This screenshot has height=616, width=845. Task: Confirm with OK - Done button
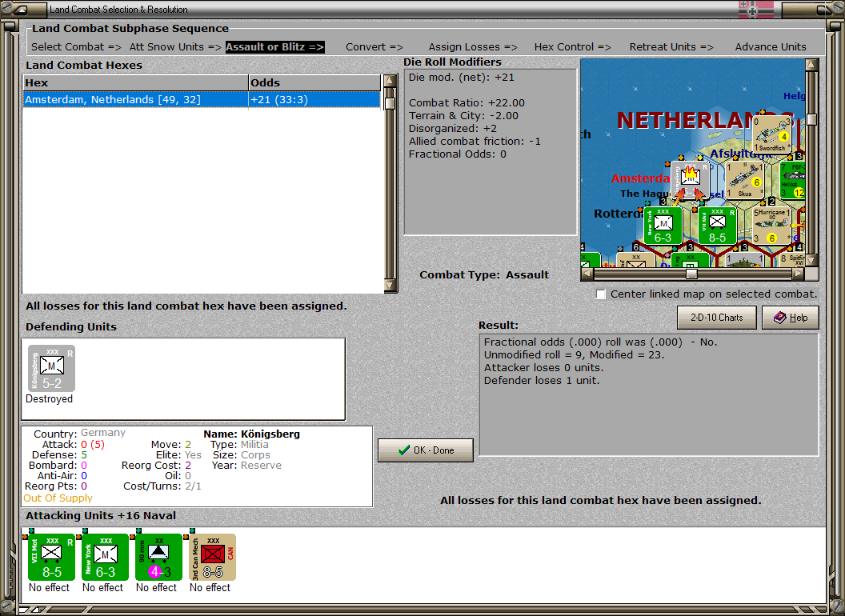[x=425, y=450]
